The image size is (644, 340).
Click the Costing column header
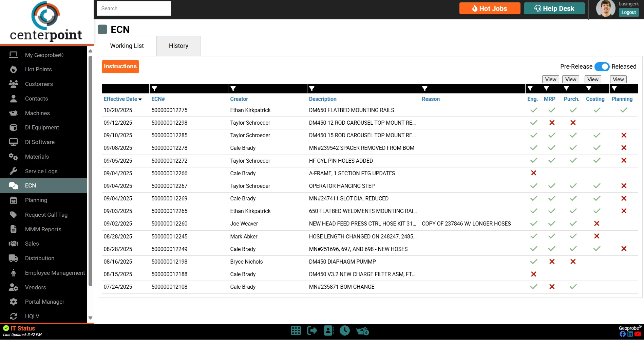pyautogui.click(x=595, y=99)
